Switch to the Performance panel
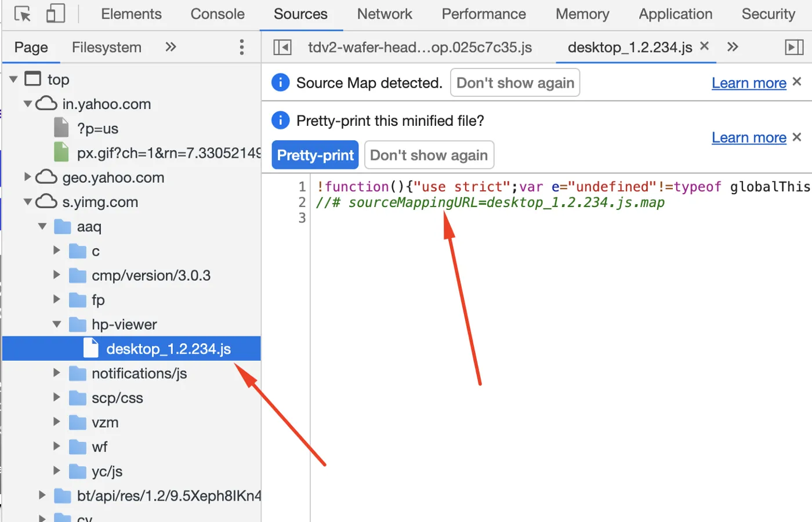812x522 pixels. (484, 14)
